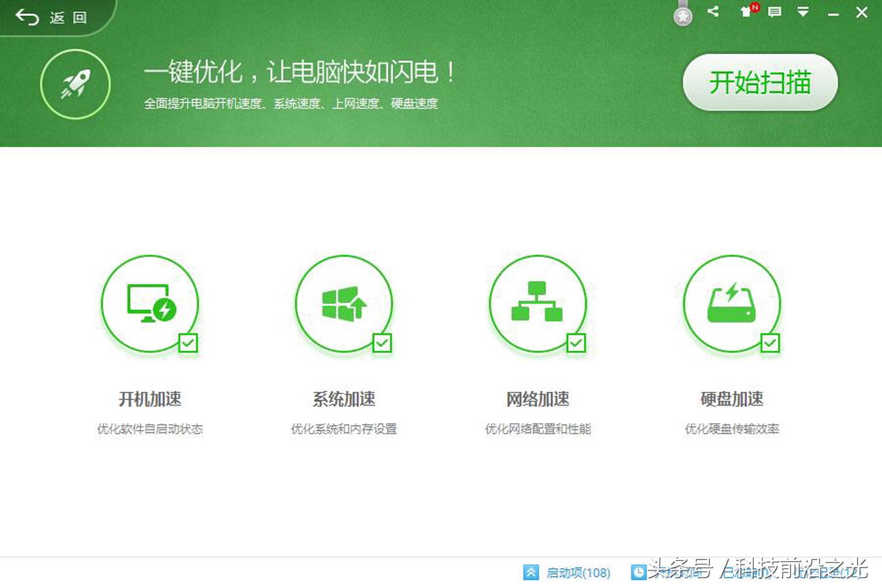Image resolution: width=882 pixels, height=588 pixels.
Task: Click the share icon in the title bar
Action: [713, 11]
